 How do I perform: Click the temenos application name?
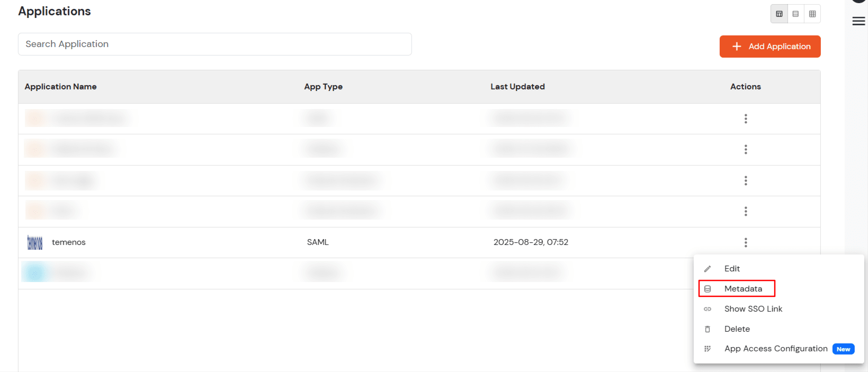tap(69, 242)
